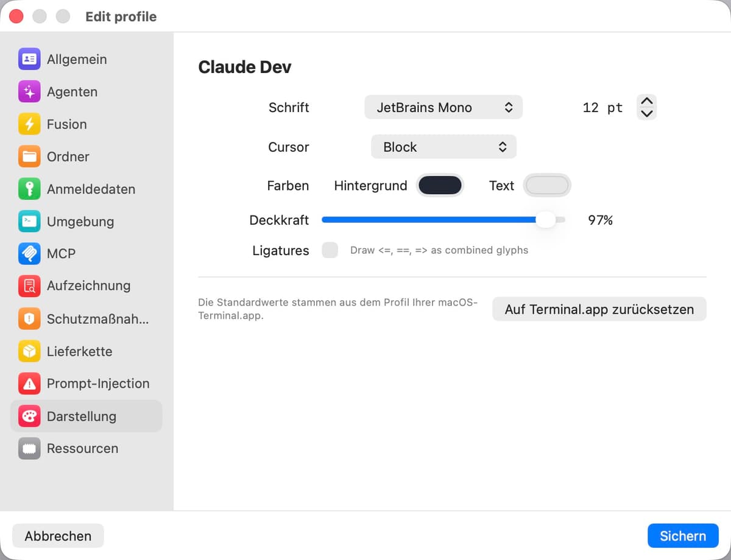
Task: Select the Lieferkette package icon
Action: point(29,351)
